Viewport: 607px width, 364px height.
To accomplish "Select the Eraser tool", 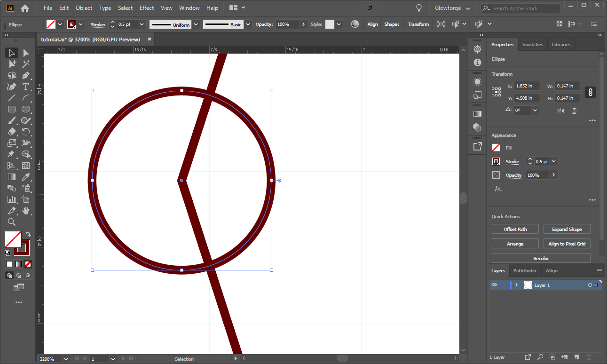I will click(12, 132).
